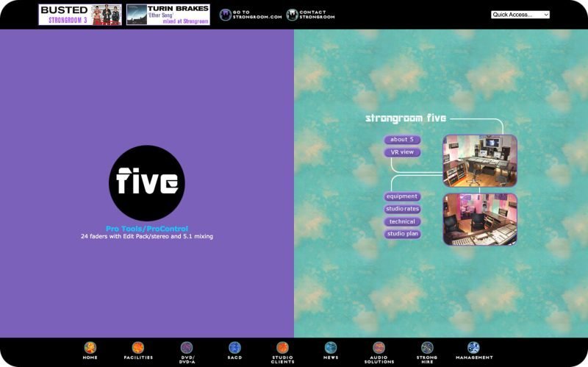Open the Facilities icon in bottom bar
Image resolution: width=588 pixels, height=367 pixels.
[138, 348]
